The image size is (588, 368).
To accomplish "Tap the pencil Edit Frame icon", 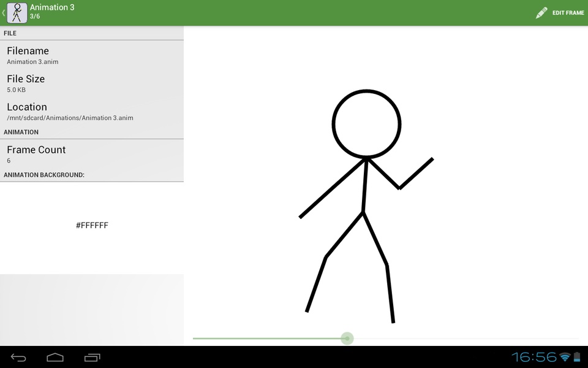I will (541, 13).
